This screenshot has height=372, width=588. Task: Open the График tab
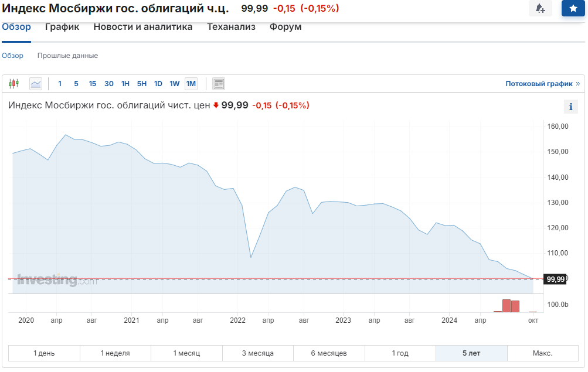[x=62, y=27]
